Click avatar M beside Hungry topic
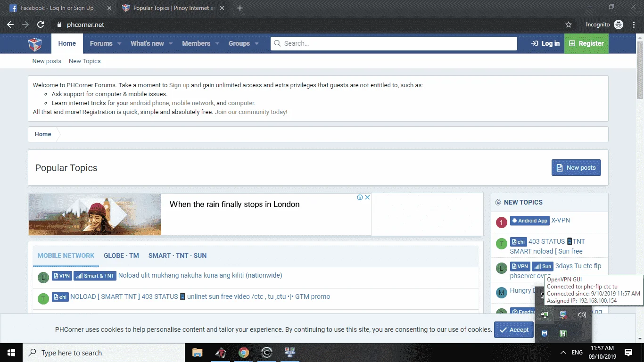The image size is (644, 362). (502, 293)
